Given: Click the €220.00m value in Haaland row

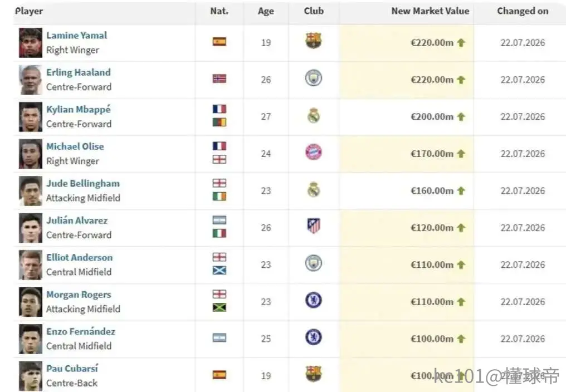Looking at the screenshot, I should [x=432, y=80].
